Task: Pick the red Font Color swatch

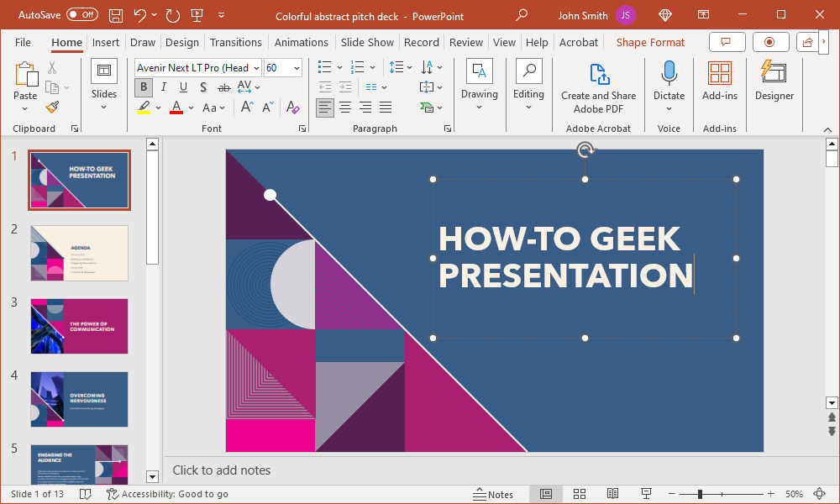Action: [x=176, y=108]
